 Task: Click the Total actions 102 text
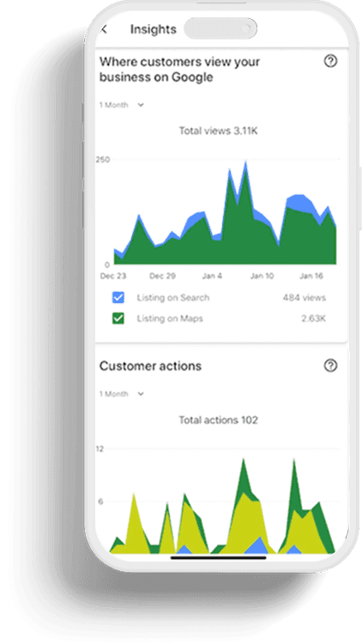coord(219,420)
